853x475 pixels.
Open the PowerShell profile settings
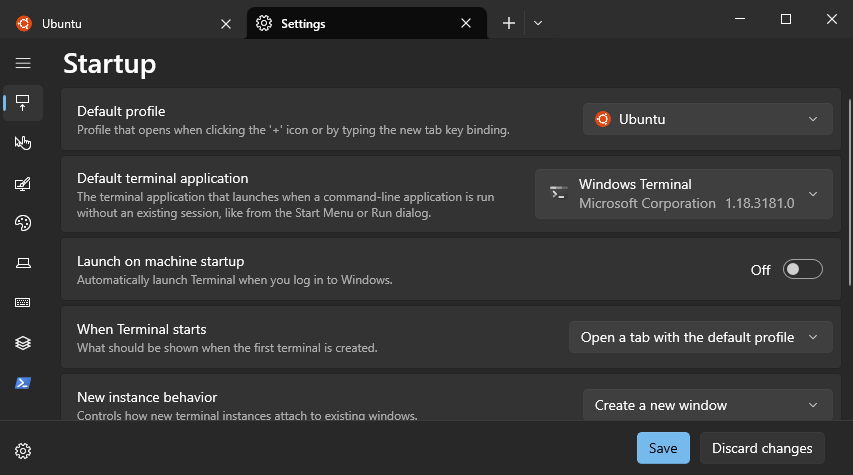click(23, 383)
